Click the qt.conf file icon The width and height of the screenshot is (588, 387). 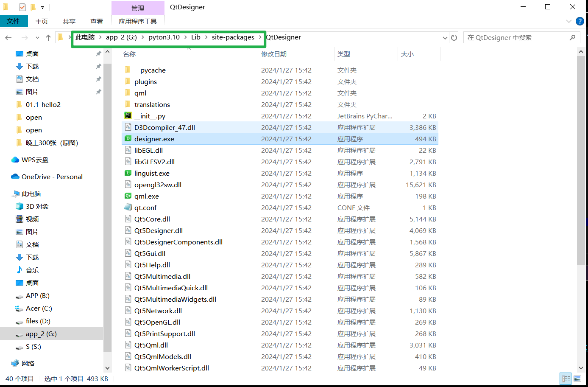pos(128,208)
